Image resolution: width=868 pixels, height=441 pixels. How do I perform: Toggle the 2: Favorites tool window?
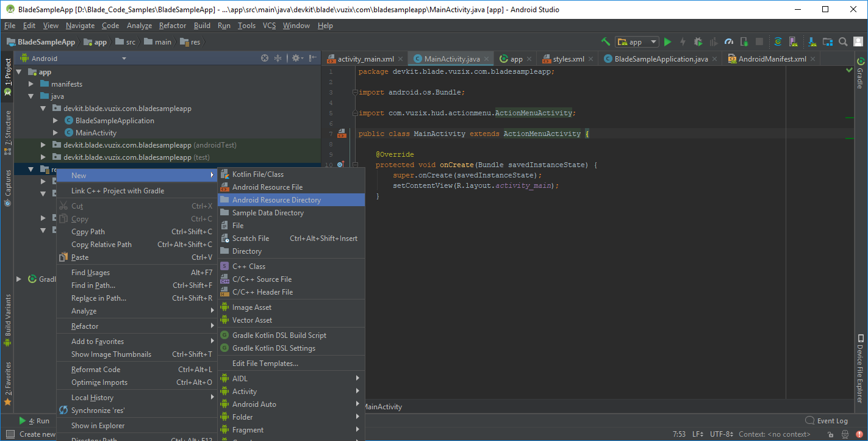click(x=7, y=384)
